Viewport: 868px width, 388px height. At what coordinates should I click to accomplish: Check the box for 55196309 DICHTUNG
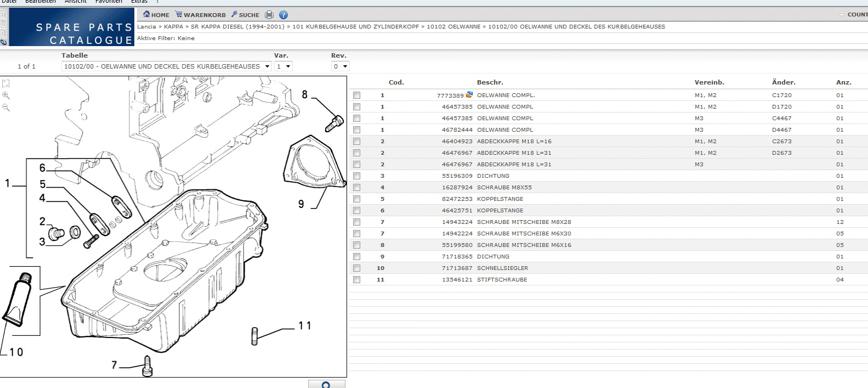(357, 176)
